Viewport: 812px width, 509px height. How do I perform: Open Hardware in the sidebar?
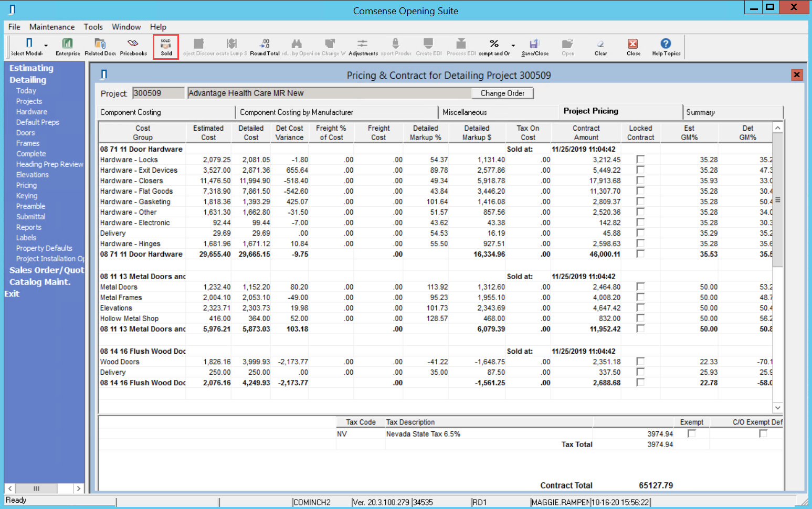pos(31,112)
